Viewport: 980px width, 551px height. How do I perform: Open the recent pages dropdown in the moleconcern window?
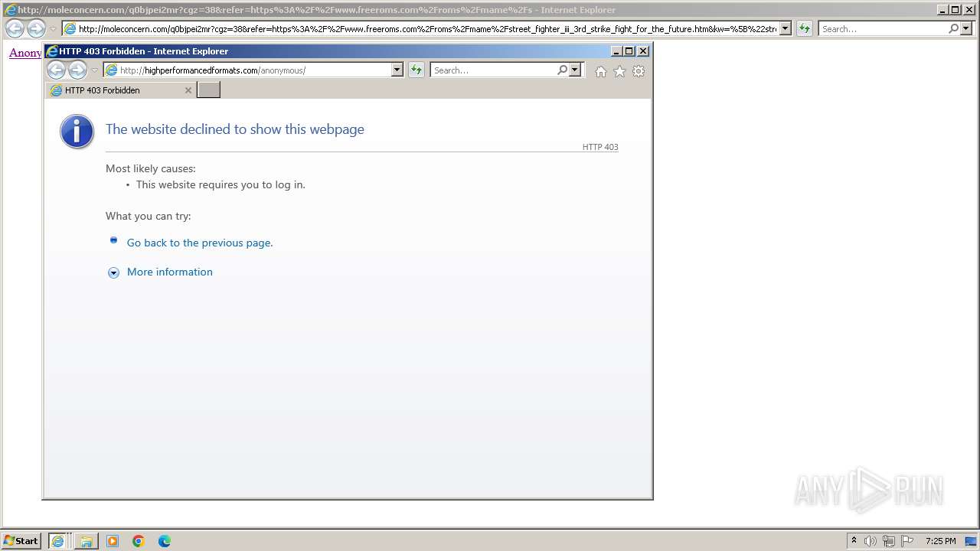point(53,29)
